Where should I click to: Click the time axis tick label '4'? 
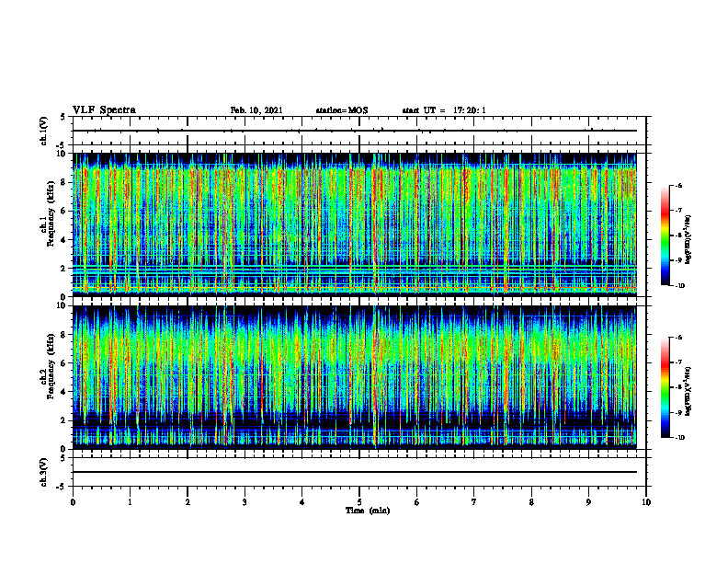click(x=302, y=502)
